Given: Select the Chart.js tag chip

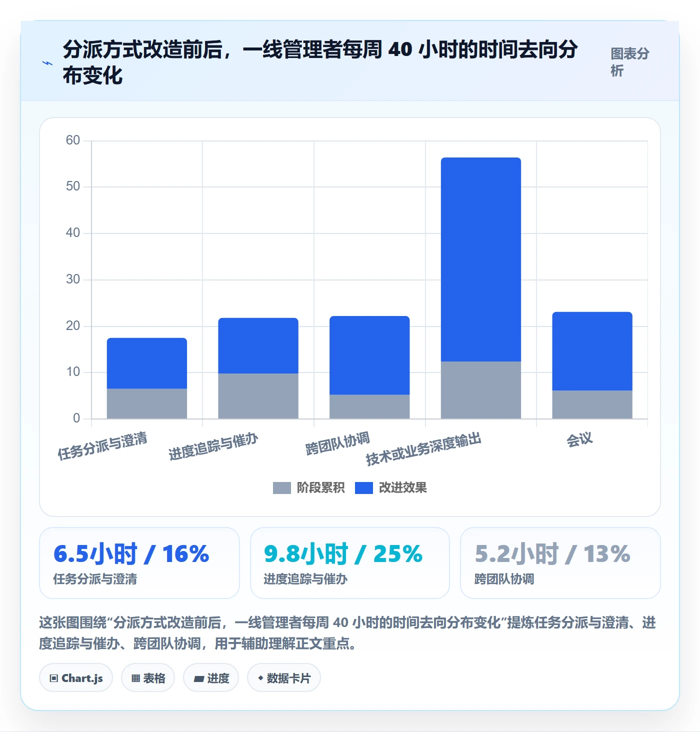Looking at the screenshot, I should click(x=76, y=678).
